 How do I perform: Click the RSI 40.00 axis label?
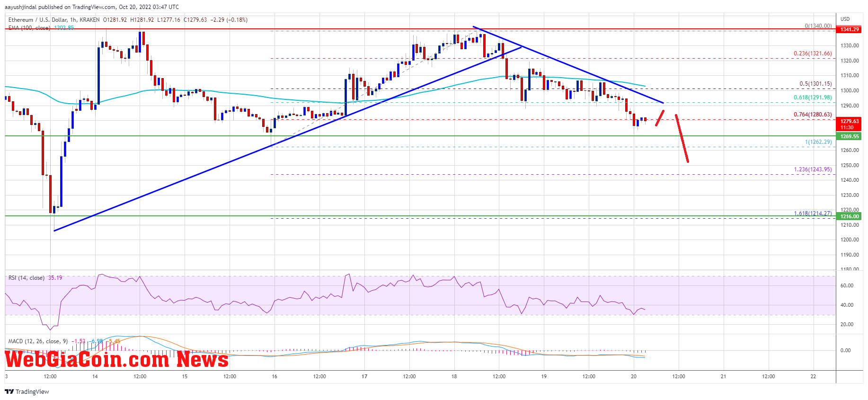pyautogui.click(x=847, y=305)
